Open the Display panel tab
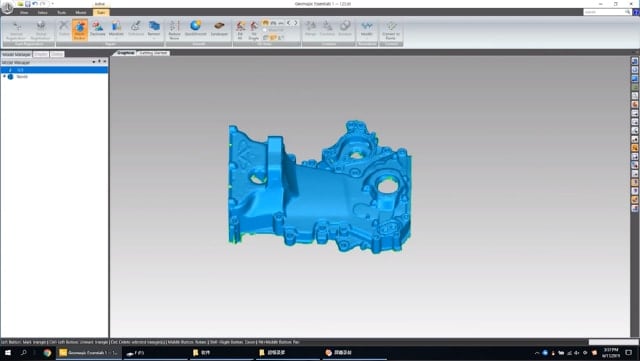This screenshot has width=640, height=361. click(x=41, y=54)
